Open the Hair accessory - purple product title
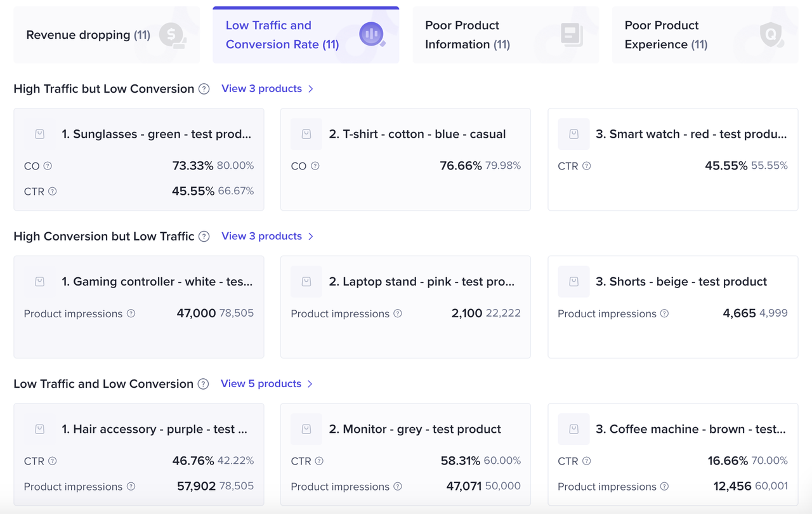This screenshot has width=812, height=514. point(154,430)
